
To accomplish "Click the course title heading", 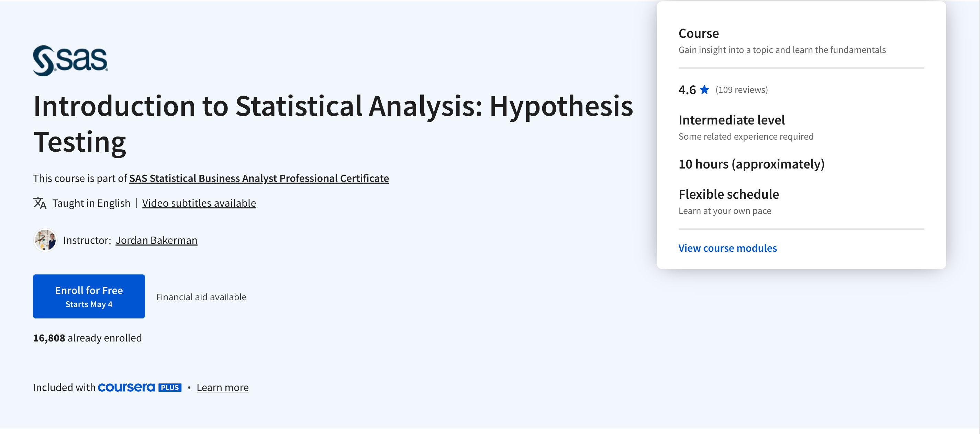I will point(333,124).
